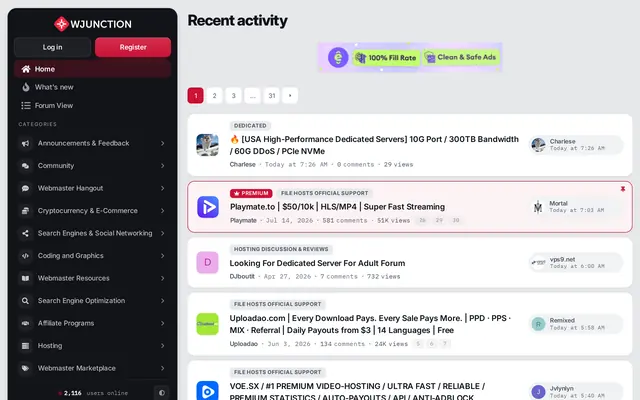
Task: Click the 100% Fill Rate ad banner
Action: pyautogui.click(x=410, y=57)
